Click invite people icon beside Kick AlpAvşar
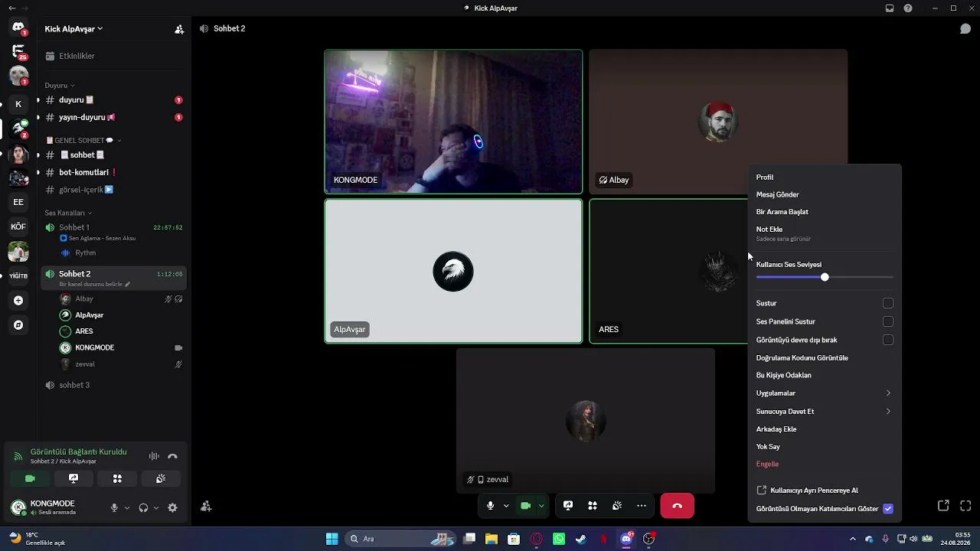This screenshot has height=551, width=980. pyautogui.click(x=179, y=29)
